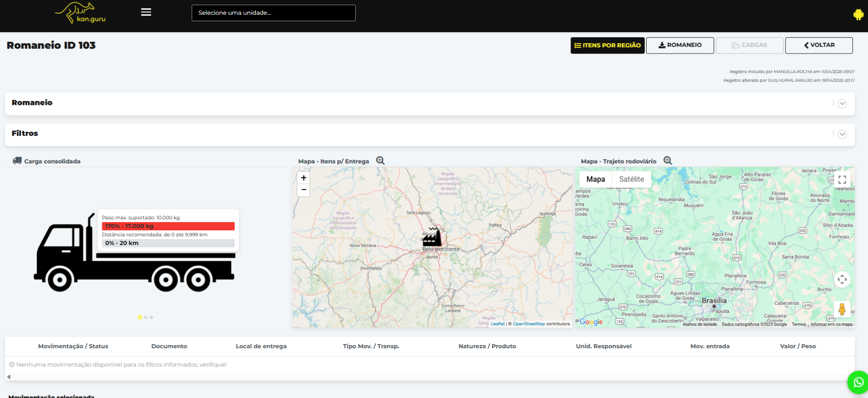Image resolution: width=868 pixels, height=398 pixels.
Task: Open the WhatsApp chat bubble
Action: [x=858, y=382]
